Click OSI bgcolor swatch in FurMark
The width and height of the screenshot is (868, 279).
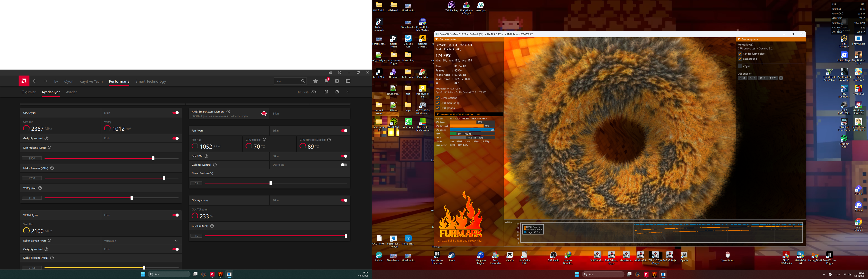[781, 78]
